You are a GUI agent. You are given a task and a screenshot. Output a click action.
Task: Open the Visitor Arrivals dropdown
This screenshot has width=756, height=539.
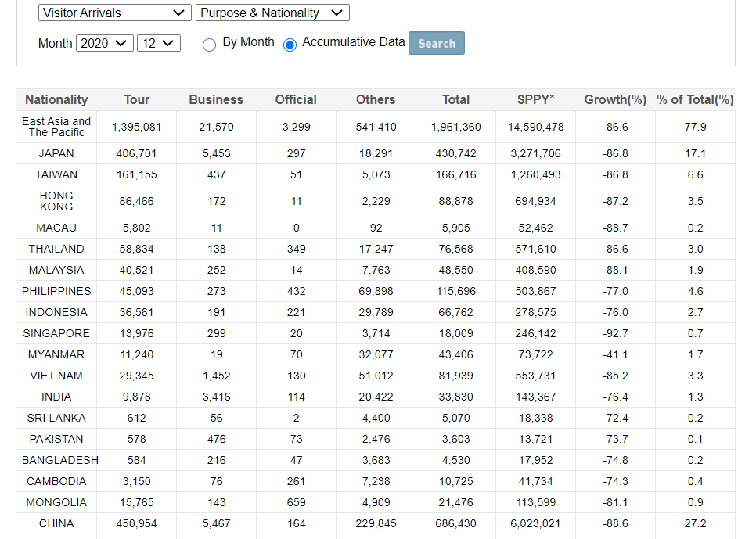tap(115, 13)
